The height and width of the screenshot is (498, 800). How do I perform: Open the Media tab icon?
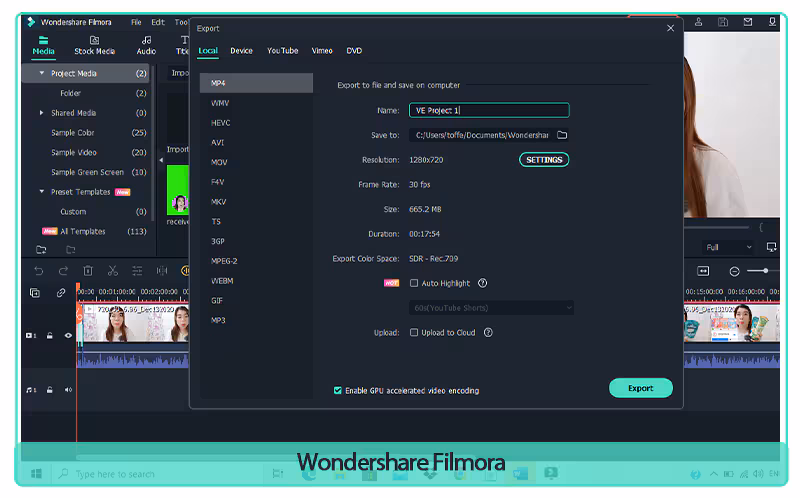click(43, 40)
